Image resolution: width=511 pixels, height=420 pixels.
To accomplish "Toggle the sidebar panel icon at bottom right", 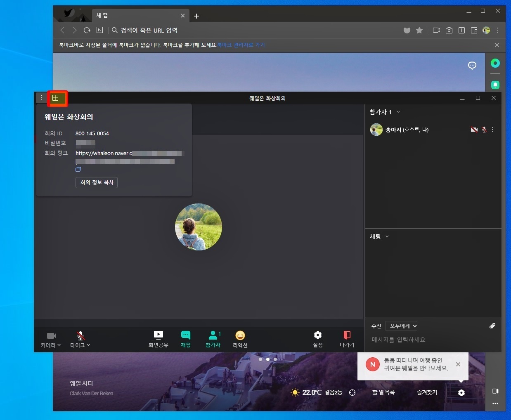I will coord(495,391).
